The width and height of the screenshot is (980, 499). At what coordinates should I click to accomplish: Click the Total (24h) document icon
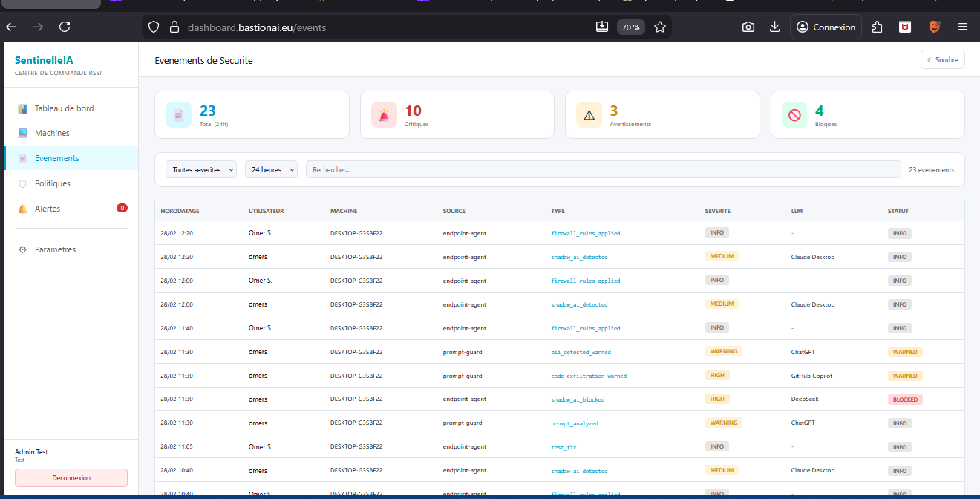pos(178,114)
